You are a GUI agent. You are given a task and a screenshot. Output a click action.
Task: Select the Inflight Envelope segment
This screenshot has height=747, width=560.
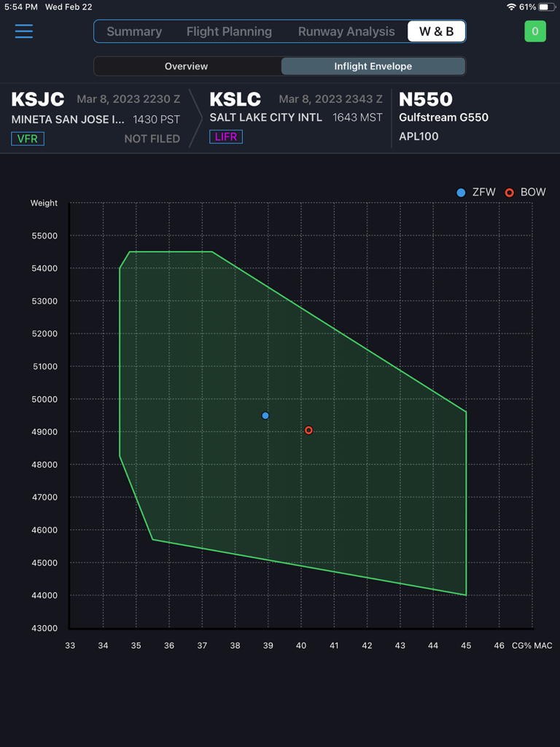(x=373, y=66)
